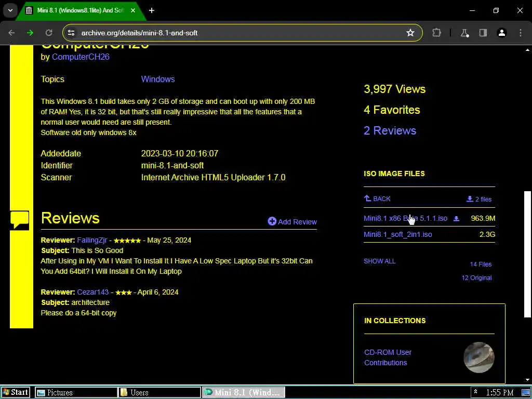532x399 pixels.
Task: Click the 3,997 Views text
Action: click(395, 89)
